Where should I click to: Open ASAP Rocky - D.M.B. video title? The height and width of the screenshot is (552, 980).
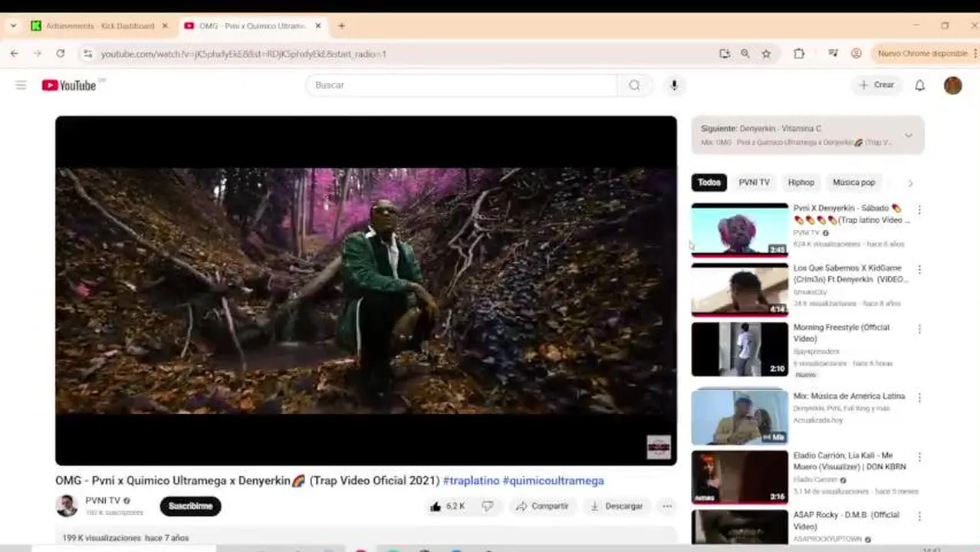point(847,521)
